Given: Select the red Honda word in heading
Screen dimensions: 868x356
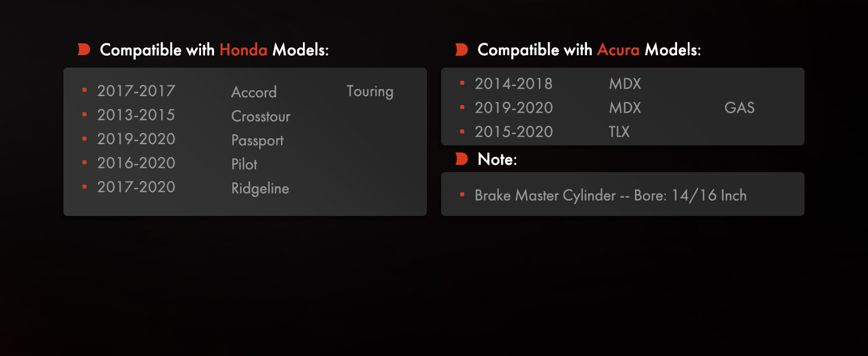Looking at the screenshot, I should point(243,50).
